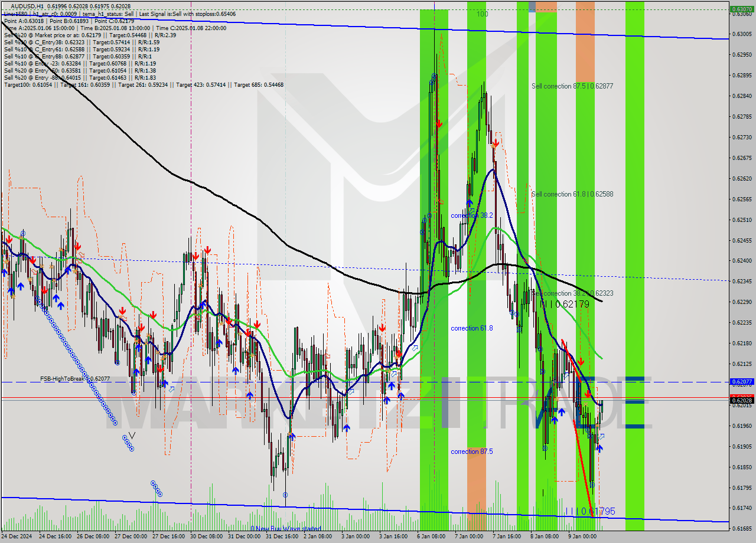Click the '26 Dec 08:00' time axis label
This screenshot has width=756, height=543.
pos(93,537)
